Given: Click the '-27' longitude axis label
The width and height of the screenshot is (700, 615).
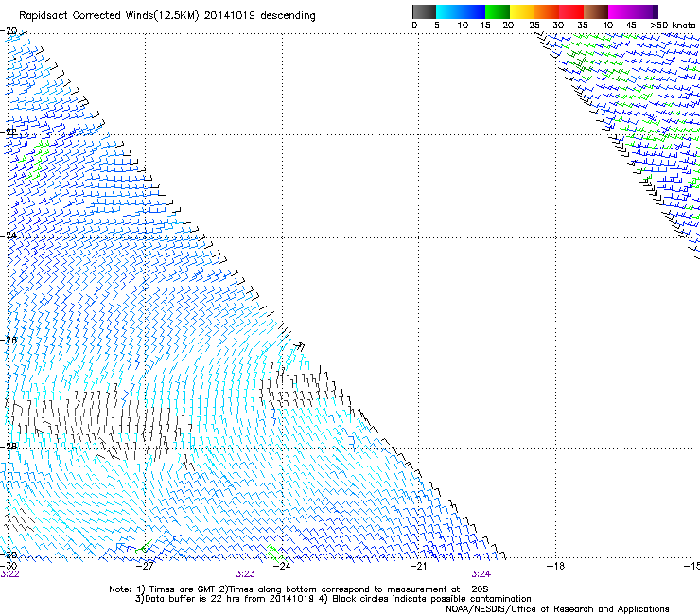Looking at the screenshot, I should pyautogui.click(x=145, y=566).
